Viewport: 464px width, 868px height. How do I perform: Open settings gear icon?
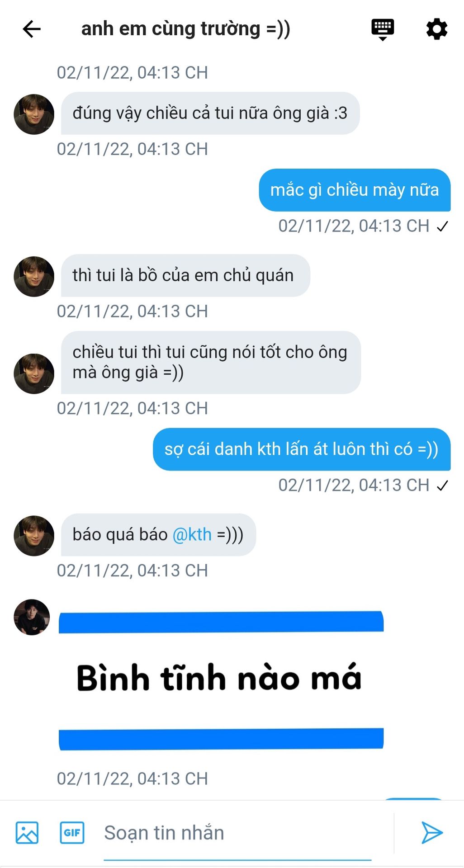[x=437, y=29]
